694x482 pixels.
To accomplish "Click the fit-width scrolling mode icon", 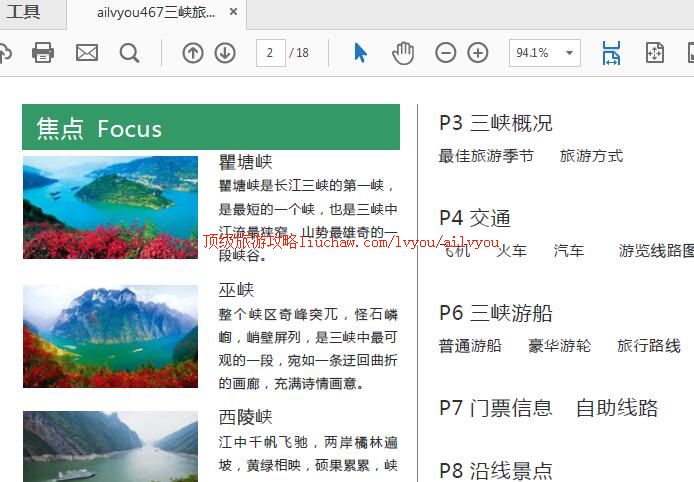I will point(611,53).
